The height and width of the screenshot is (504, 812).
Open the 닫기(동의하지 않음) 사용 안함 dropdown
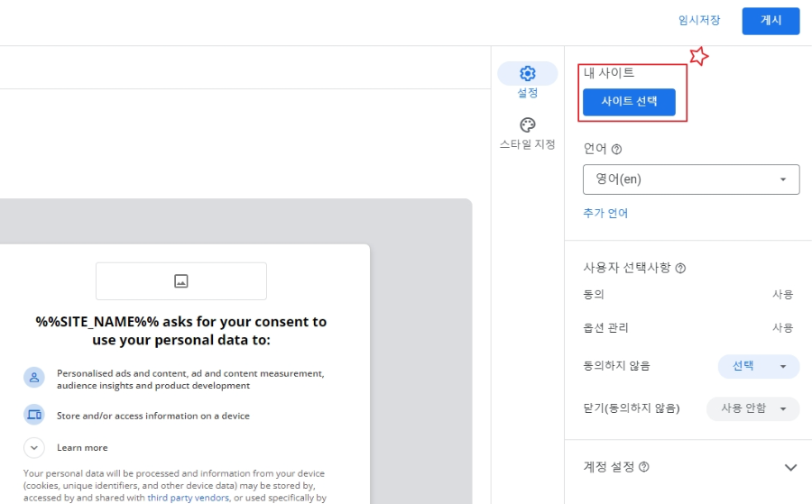753,408
